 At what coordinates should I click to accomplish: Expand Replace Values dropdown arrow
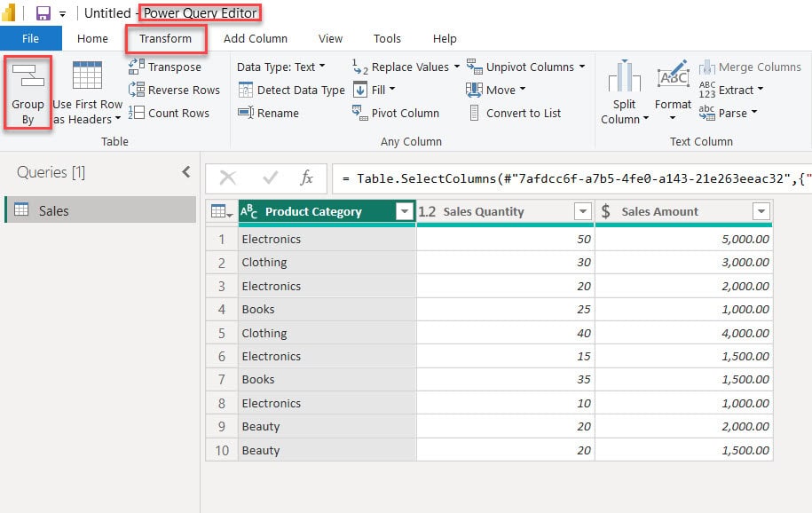tap(456, 67)
